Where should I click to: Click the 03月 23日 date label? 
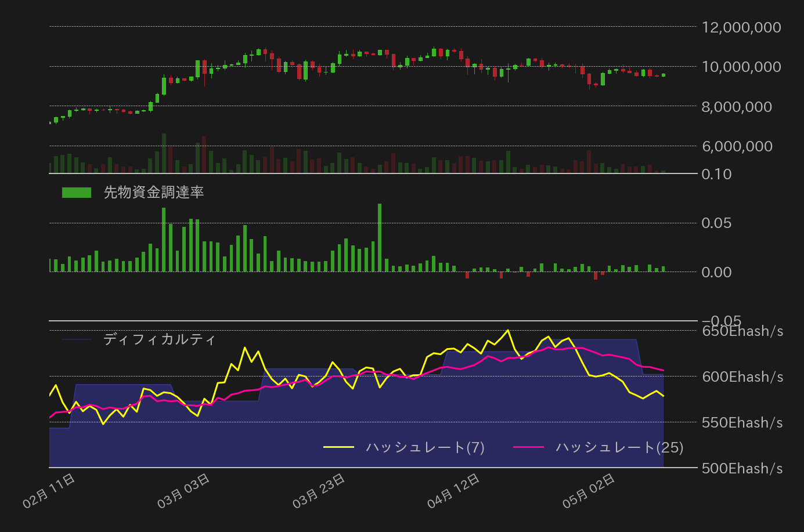(x=319, y=491)
